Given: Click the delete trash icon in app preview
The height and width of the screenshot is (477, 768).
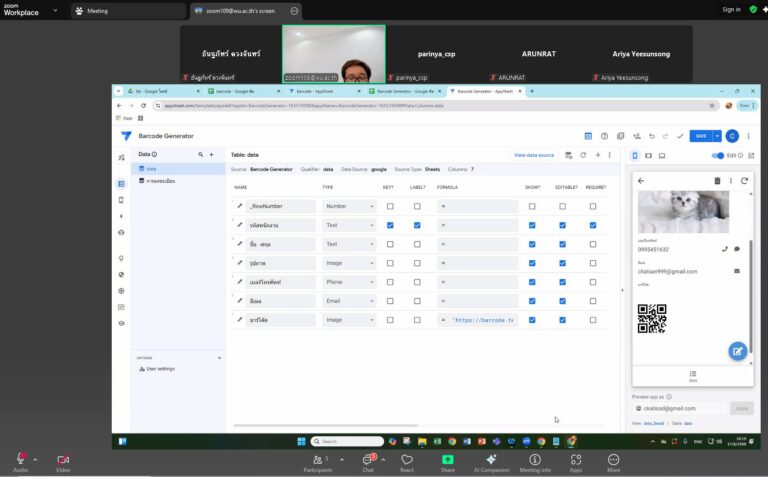Looking at the screenshot, I should tap(717, 181).
